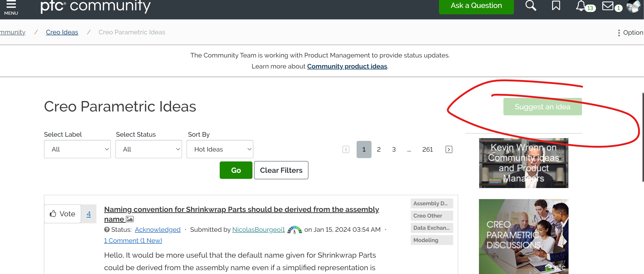Navigate to Creo Ideas breadcrumb
Screen dimensions: 644x274
(x=62, y=32)
